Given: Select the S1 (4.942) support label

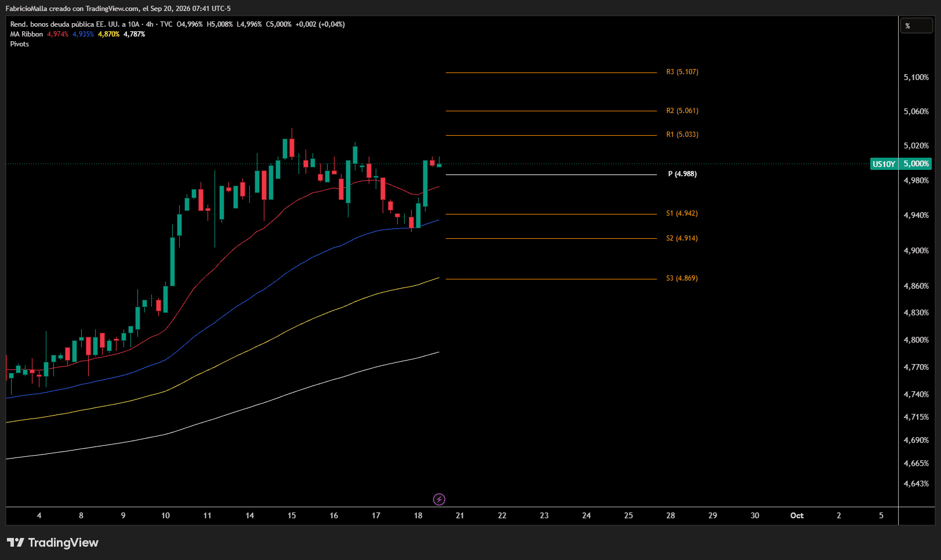Looking at the screenshot, I should click(682, 213).
